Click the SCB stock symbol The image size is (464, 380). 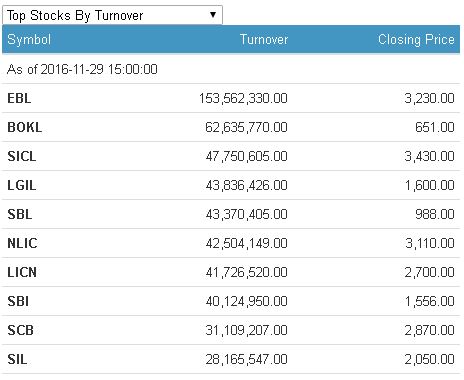pyautogui.click(x=20, y=330)
